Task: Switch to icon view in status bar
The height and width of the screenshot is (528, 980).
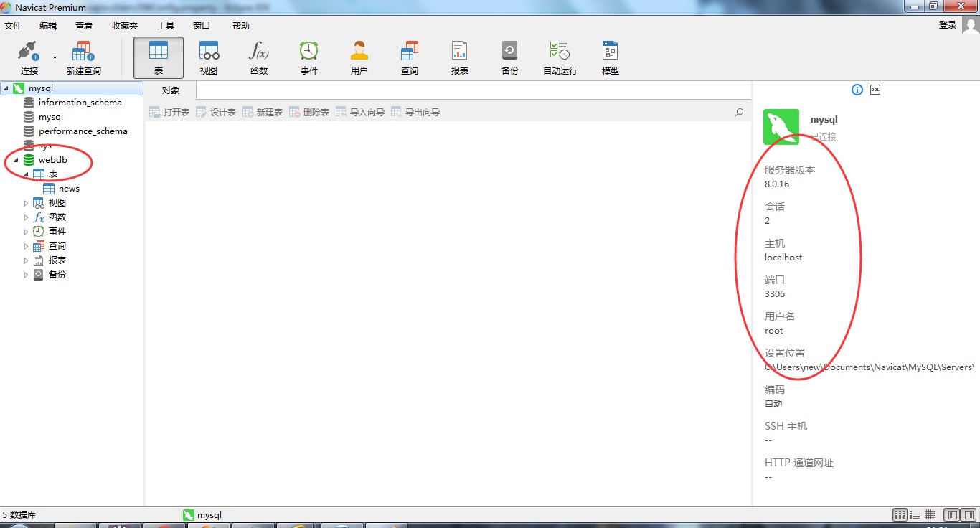Action: pyautogui.click(x=900, y=514)
